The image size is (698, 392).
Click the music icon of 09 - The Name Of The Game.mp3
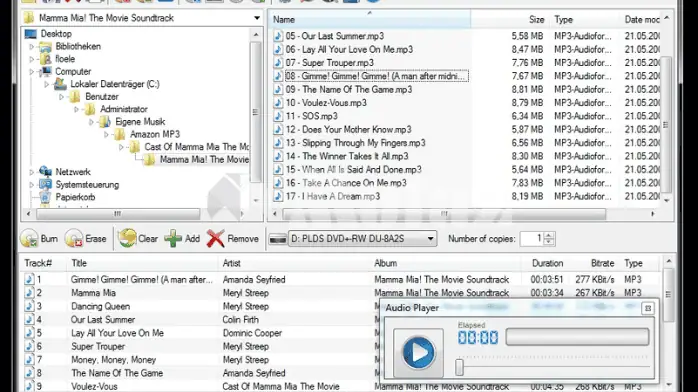[278, 89]
